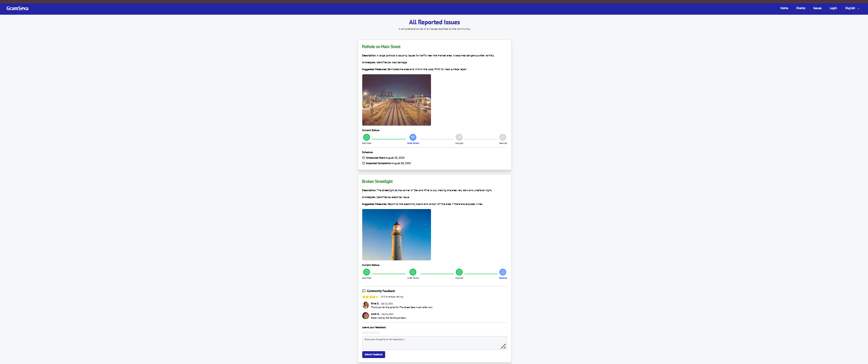868x364 pixels.
Task: Open the English language dropdown
Action: tap(852, 8)
